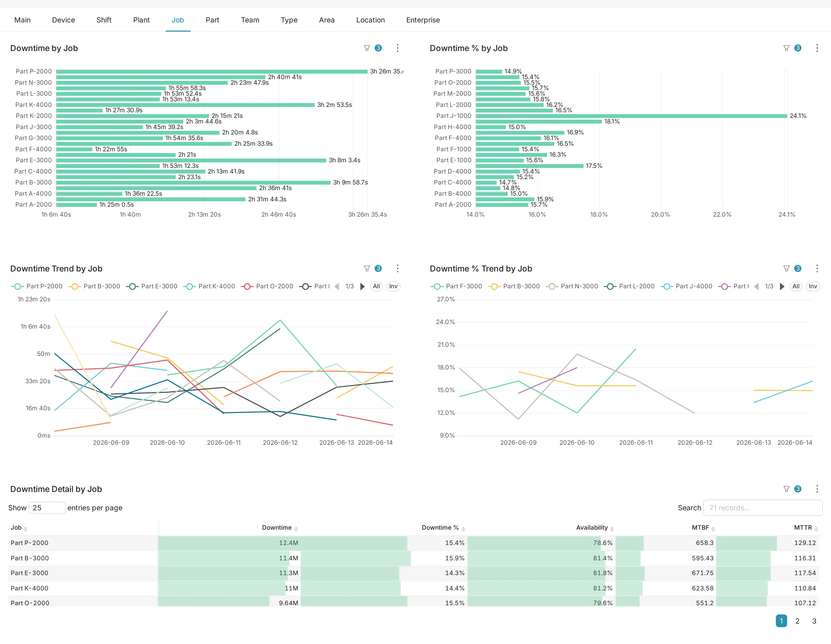Viewport: 831px width, 644px height.
Task: Click the filter count badge on Downtime by Job
Action: coord(378,48)
